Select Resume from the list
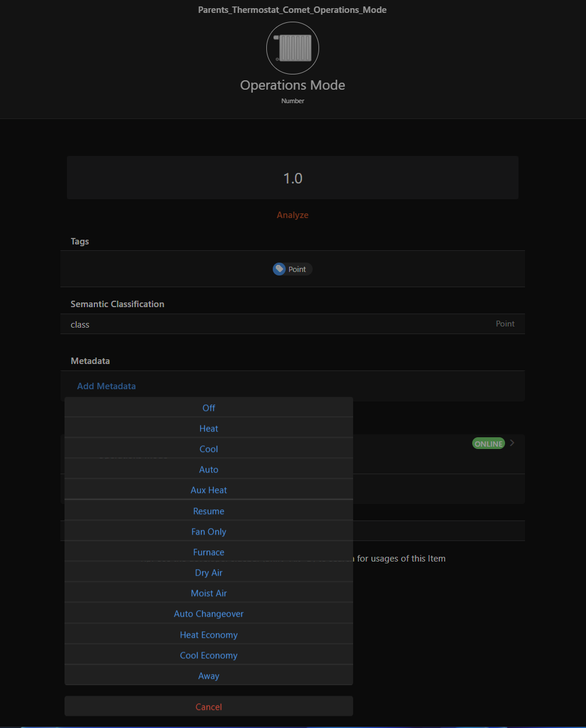 pos(209,511)
